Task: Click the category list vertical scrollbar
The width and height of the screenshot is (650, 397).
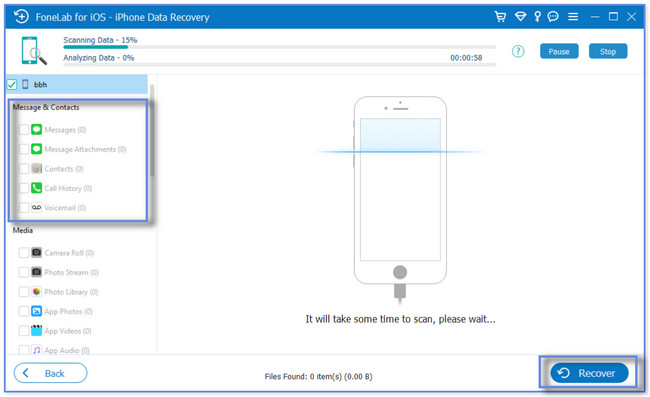Action: [x=152, y=131]
